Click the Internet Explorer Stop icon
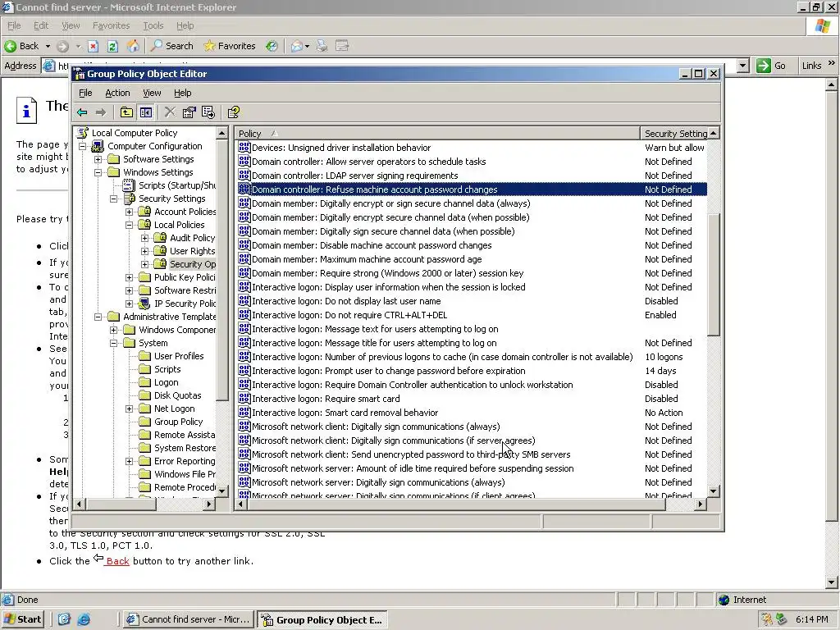 [94, 46]
